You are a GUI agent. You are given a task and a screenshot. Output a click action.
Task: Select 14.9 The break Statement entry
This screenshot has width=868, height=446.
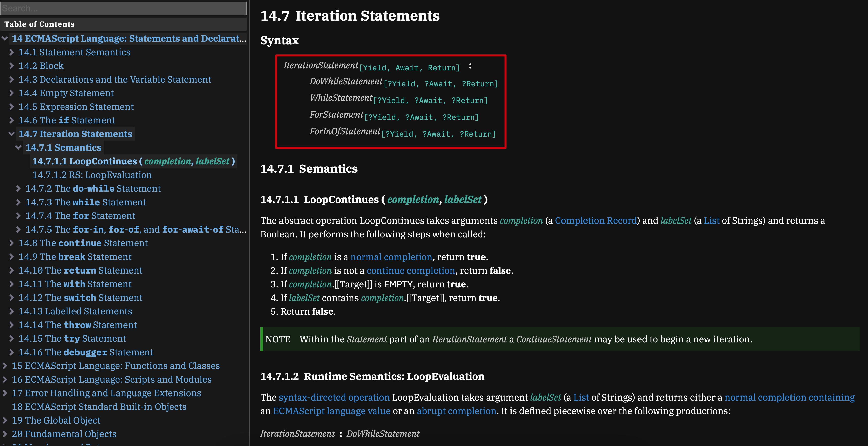(x=75, y=257)
